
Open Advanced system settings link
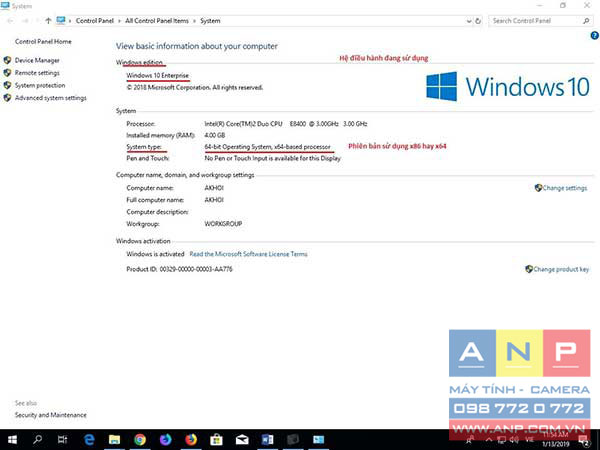tap(51, 98)
